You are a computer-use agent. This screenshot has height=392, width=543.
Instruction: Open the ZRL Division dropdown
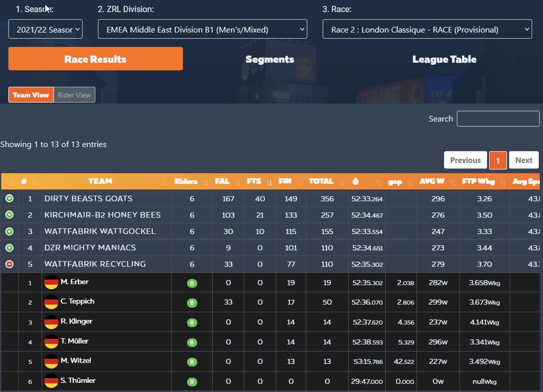pos(202,29)
